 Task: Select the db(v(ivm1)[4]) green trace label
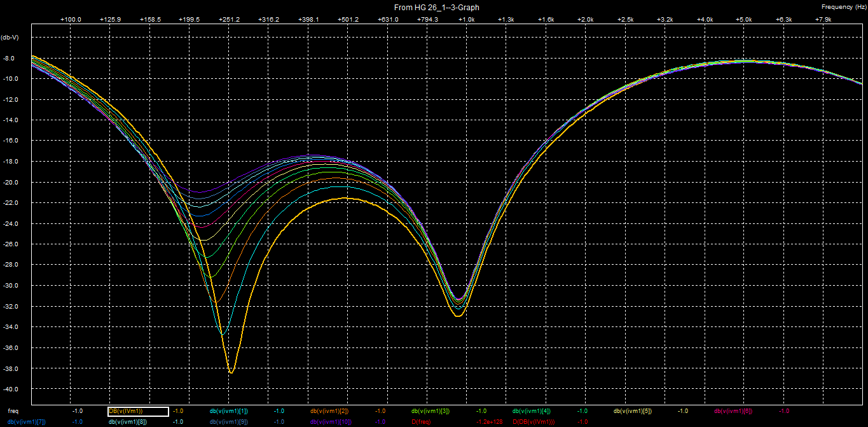531,411
